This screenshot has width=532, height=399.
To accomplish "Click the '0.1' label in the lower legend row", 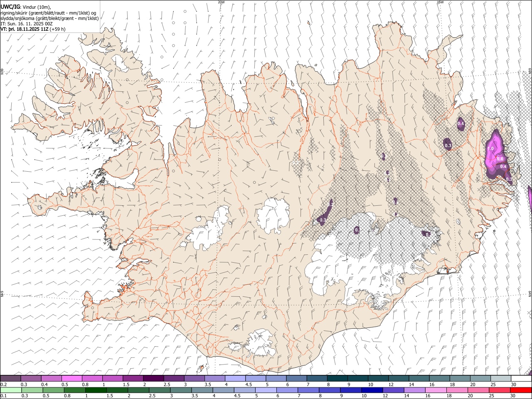I will coord(3,396).
